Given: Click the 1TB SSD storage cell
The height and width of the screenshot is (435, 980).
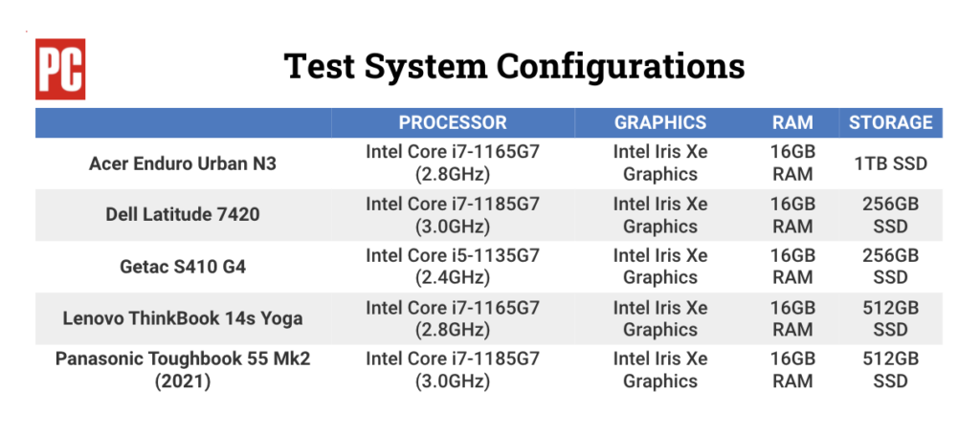Looking at the screenshot, I should [890, 163].
